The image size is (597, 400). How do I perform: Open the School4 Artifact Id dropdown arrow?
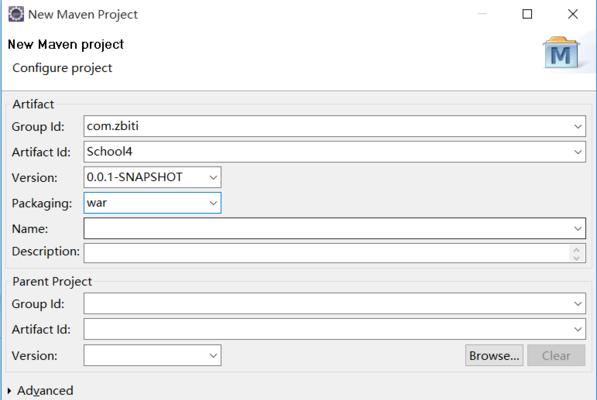tap(578, 152)
